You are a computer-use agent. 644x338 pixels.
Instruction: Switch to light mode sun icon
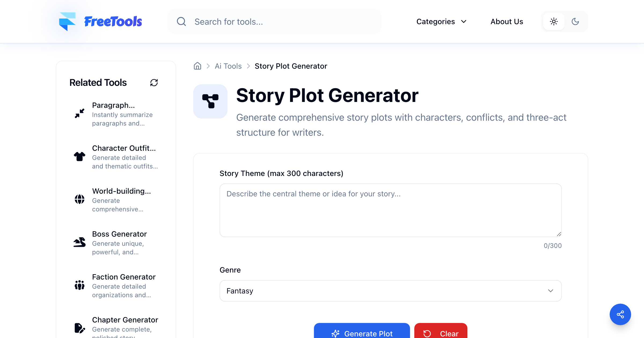click(x=554, y=21)
